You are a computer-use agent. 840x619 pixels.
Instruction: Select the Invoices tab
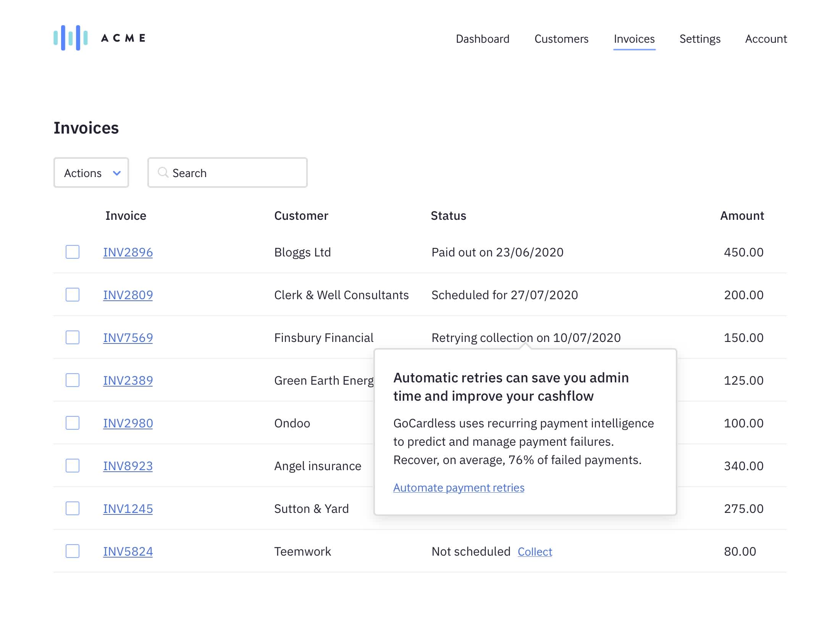point(634,39)
